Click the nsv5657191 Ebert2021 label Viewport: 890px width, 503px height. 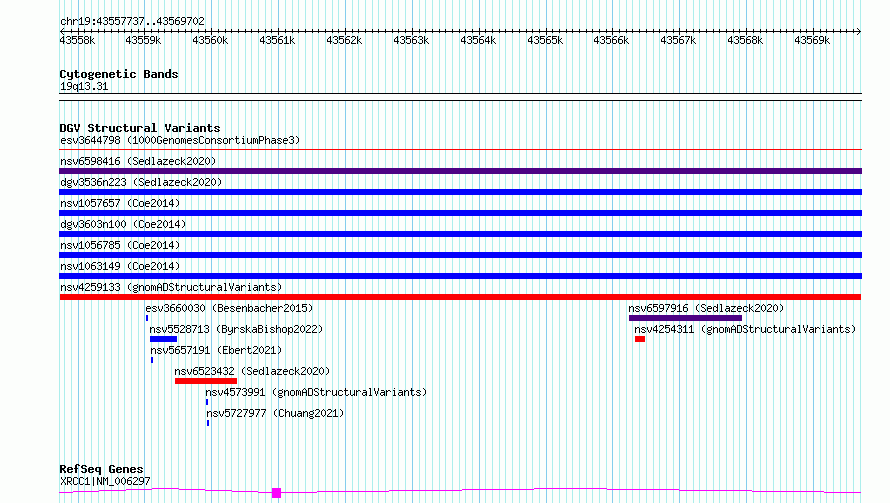[216, 350]
